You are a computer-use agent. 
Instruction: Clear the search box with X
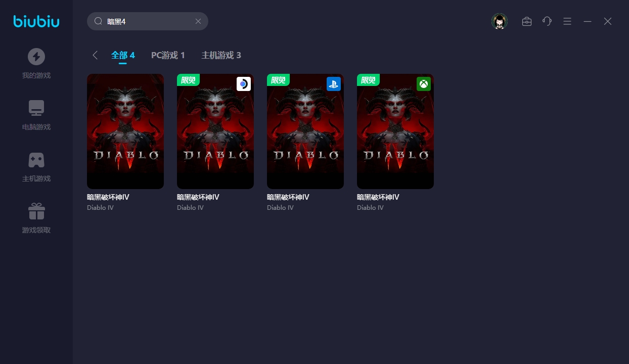pyautogui.click(x=198, y=21)
